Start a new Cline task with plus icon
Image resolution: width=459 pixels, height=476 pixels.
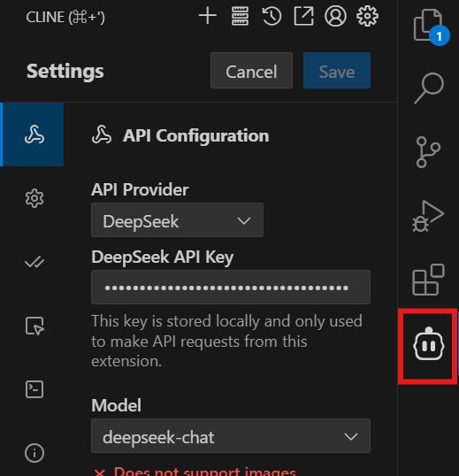pos(208,16)
